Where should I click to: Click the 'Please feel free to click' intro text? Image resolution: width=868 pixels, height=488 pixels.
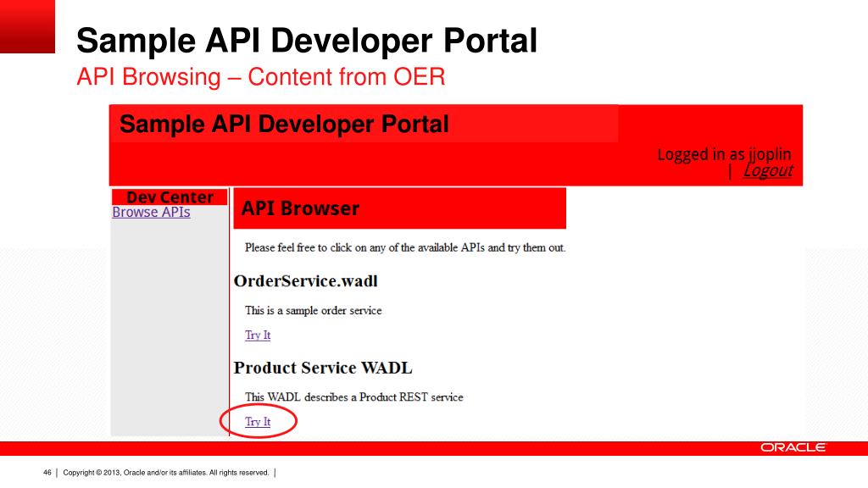[405, 248]
